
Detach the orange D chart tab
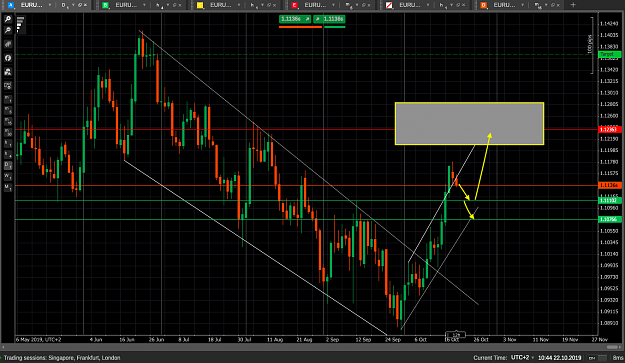[x=553, y=5]
